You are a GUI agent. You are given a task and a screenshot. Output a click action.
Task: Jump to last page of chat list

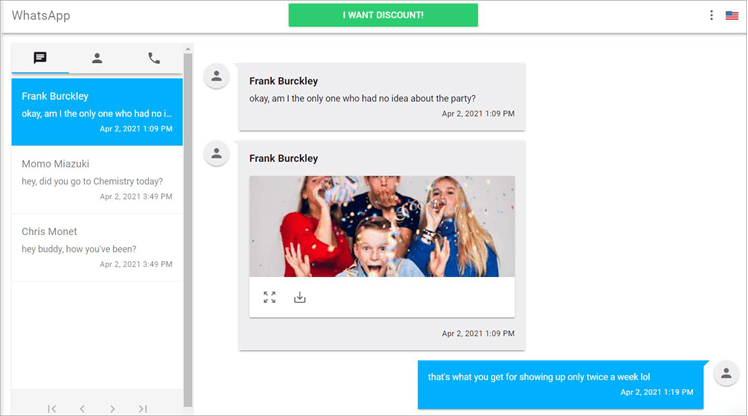tap(142, 408)
